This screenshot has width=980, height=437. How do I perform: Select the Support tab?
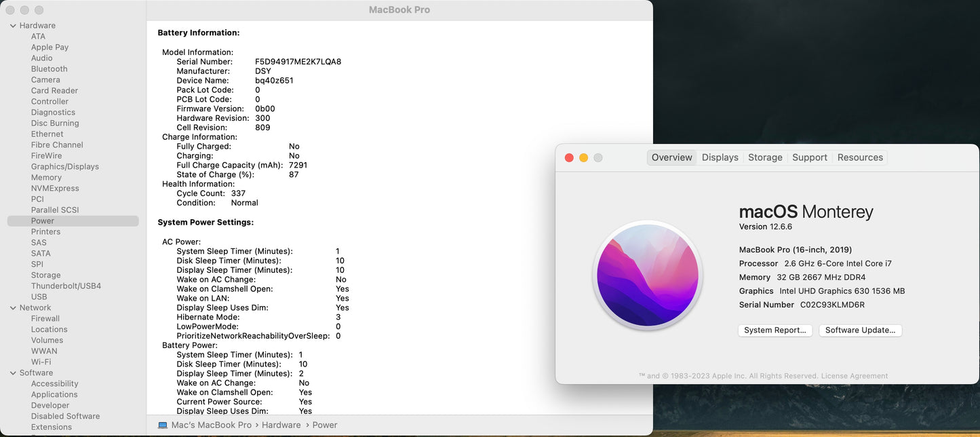(809, 157)
